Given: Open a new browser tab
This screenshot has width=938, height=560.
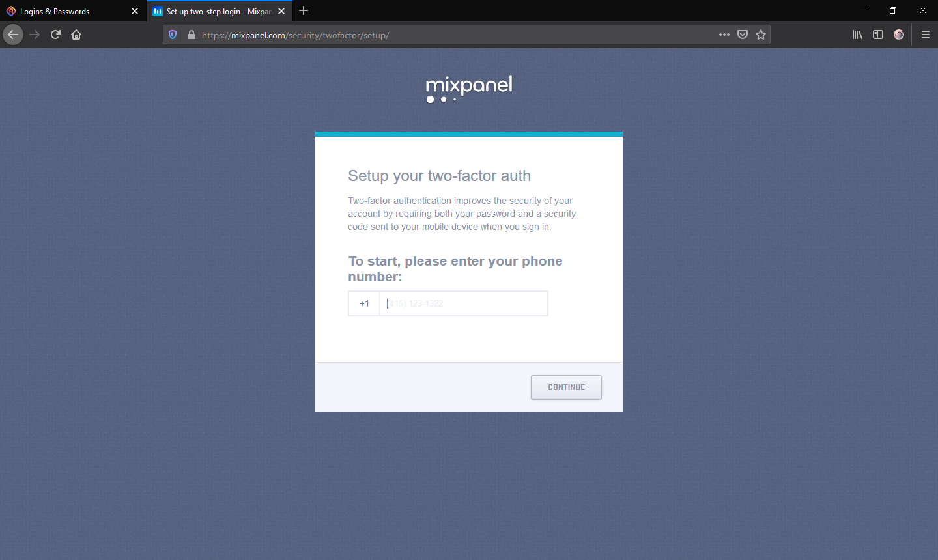Looking at the screenshot, I should pyautogui.click(x=304, y=11).
